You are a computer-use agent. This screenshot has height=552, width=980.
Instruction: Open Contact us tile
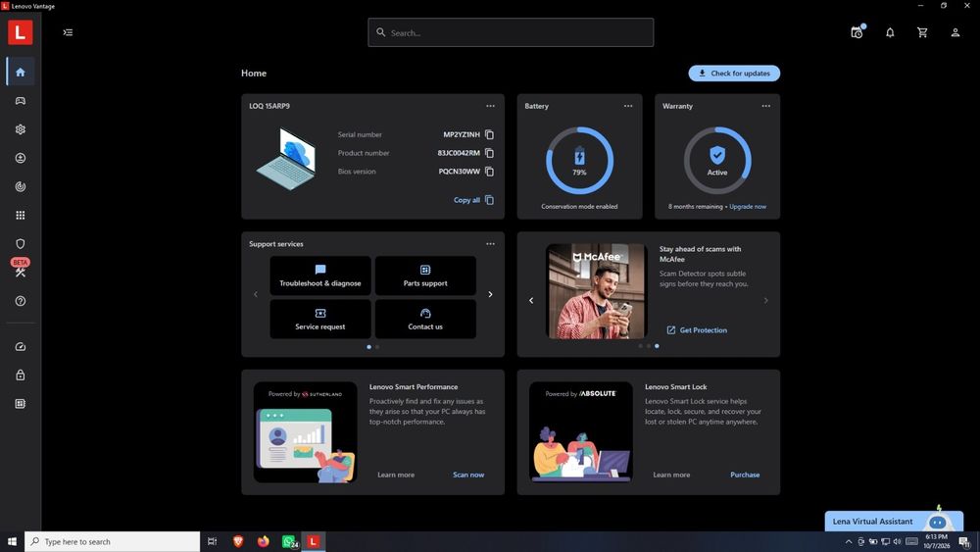tap(425, 319)
